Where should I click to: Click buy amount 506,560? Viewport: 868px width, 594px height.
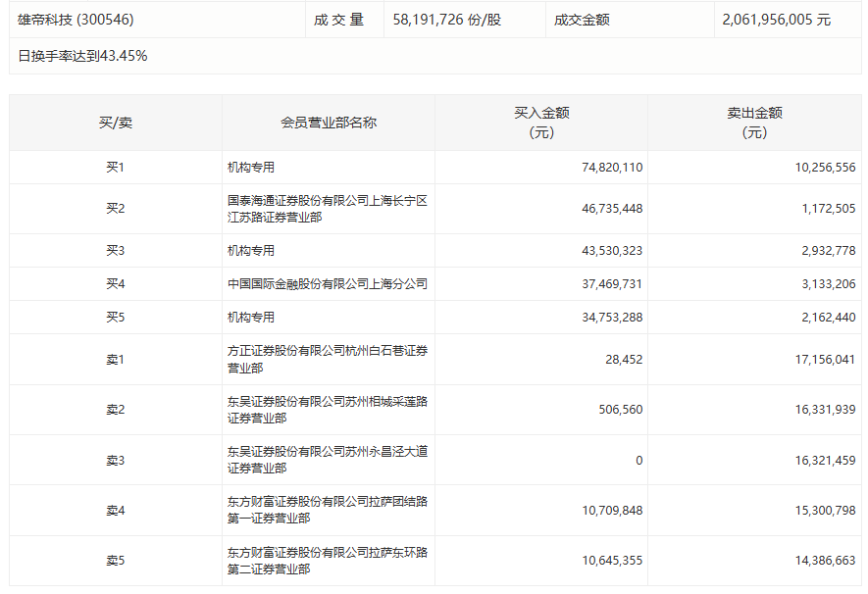point(621,410)
